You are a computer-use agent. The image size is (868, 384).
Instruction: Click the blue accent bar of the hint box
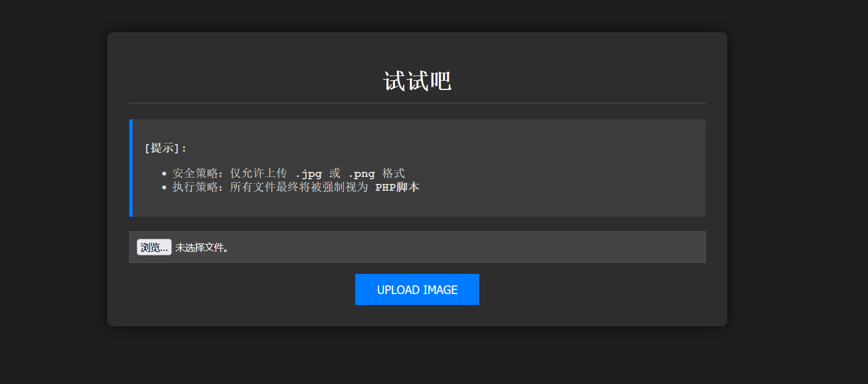click(x=131, y=168)
